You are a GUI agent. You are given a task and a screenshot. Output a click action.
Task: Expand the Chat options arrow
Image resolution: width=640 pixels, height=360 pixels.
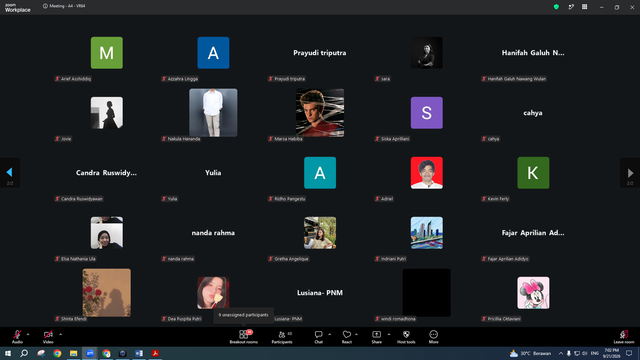coord(329,334)
